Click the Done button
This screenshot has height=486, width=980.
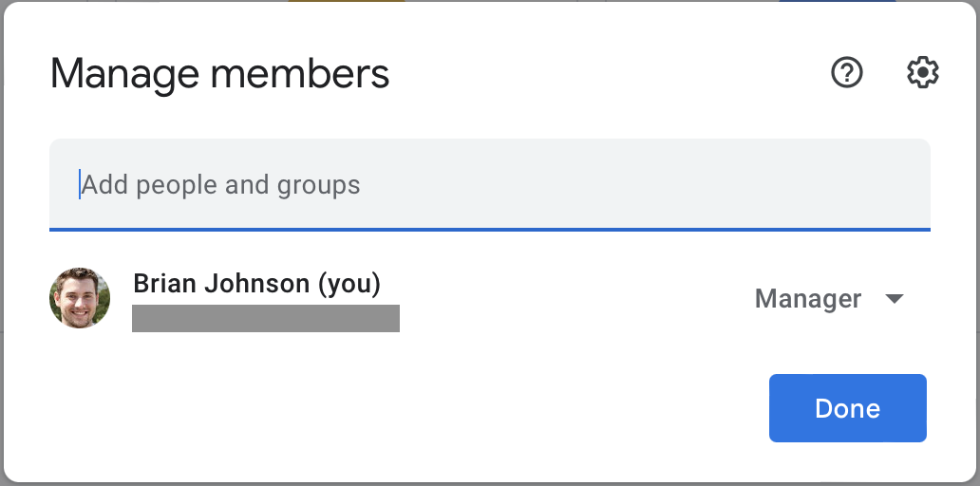(x=847, y=408)
